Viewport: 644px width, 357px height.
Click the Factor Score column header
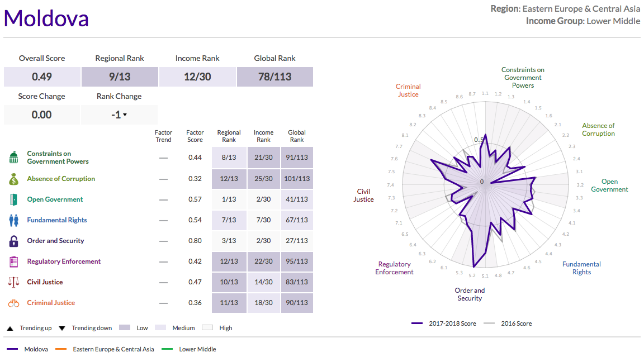coord(195,136)
